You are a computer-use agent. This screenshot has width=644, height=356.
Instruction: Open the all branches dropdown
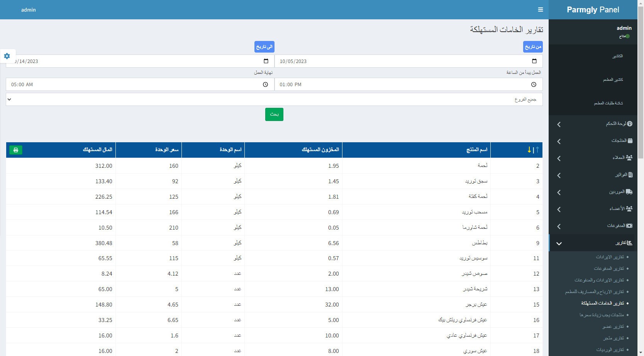[274, 99]
